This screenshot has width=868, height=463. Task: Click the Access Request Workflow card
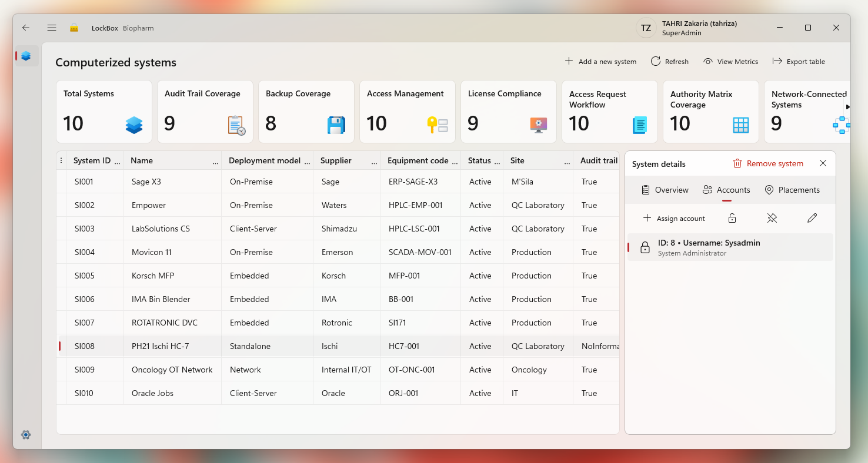tap(610, 112)
